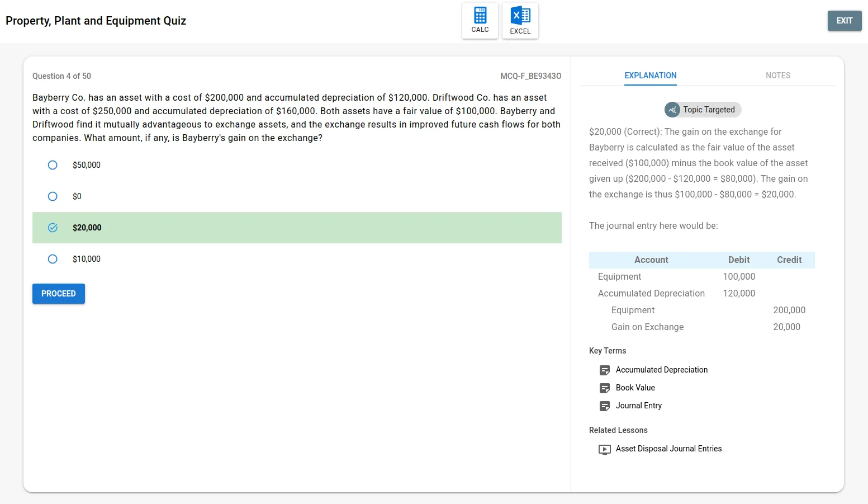Open the Book Value term link
Viewport: 868px width, 504px height.
635,388
